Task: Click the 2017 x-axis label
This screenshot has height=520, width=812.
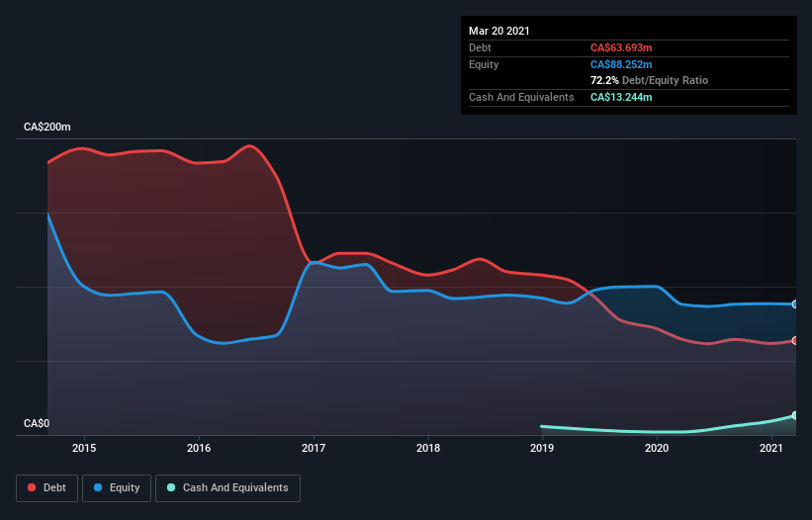Action: tap(314, 448)
